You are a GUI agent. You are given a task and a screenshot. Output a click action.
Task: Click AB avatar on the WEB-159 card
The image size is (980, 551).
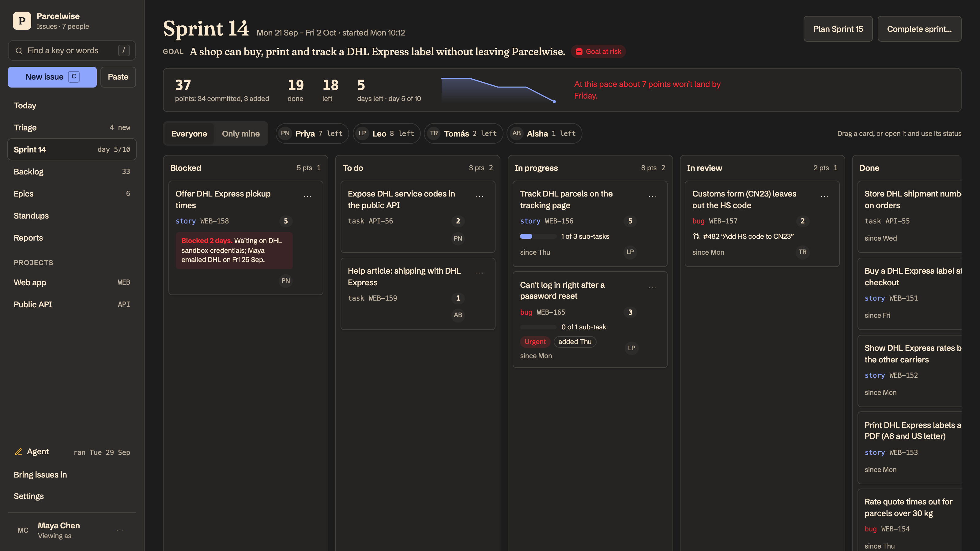(x=458, y=315)
